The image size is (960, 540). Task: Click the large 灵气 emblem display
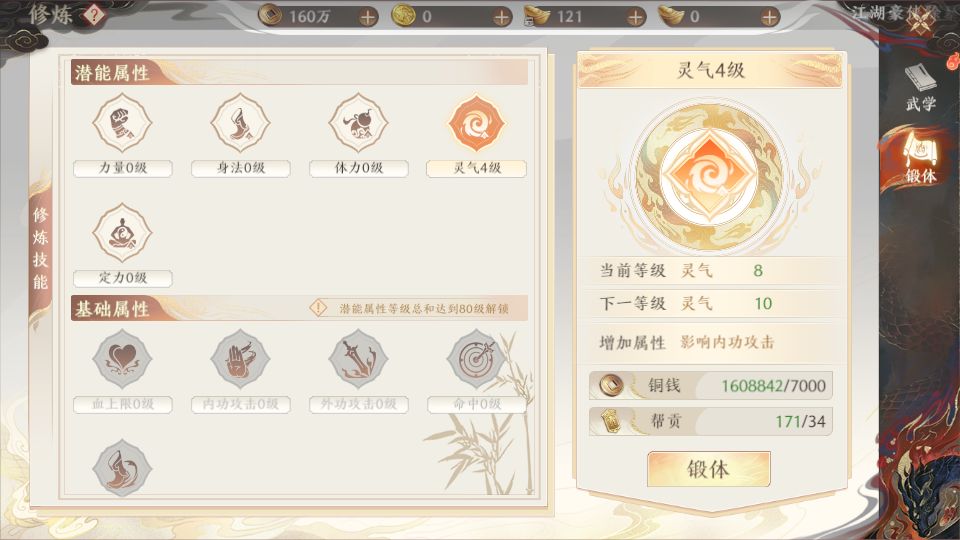pos(709,176)
